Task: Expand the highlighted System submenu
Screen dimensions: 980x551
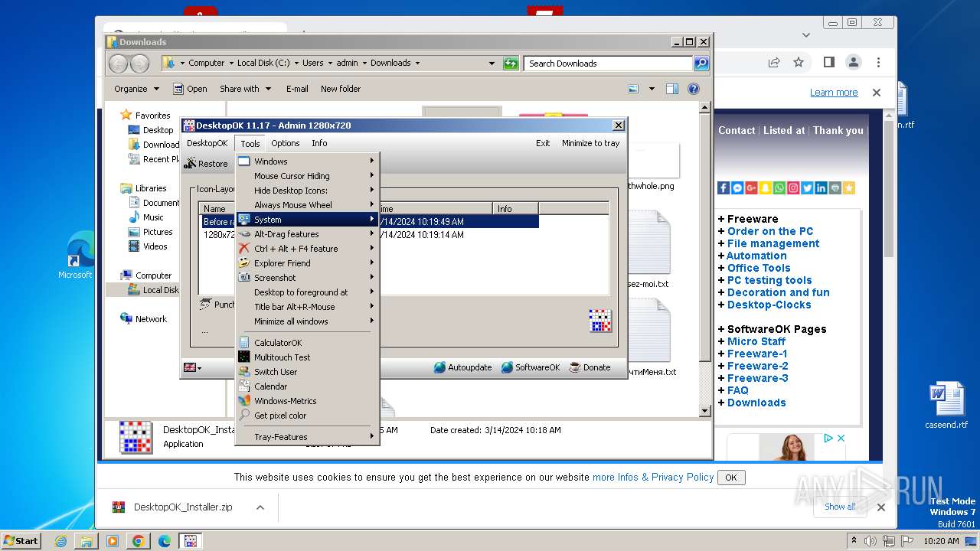Action: 308,220
